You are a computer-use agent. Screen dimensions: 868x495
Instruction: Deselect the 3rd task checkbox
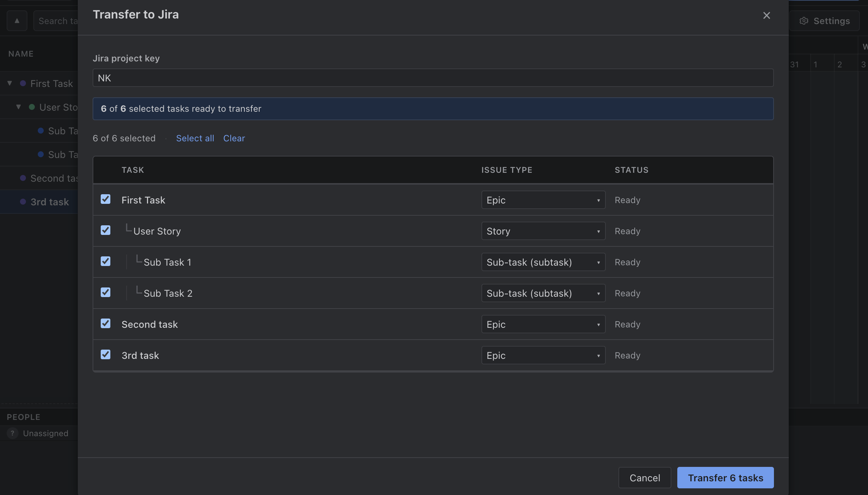pyautogui.click(x=106, y=355)
